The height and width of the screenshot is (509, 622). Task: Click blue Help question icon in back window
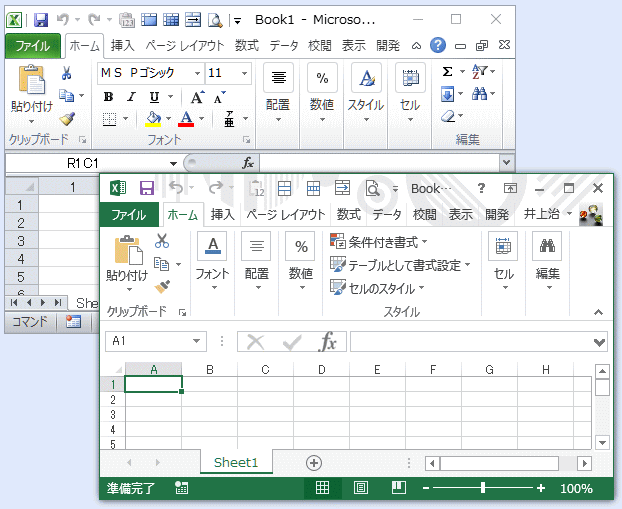(438, 46)
